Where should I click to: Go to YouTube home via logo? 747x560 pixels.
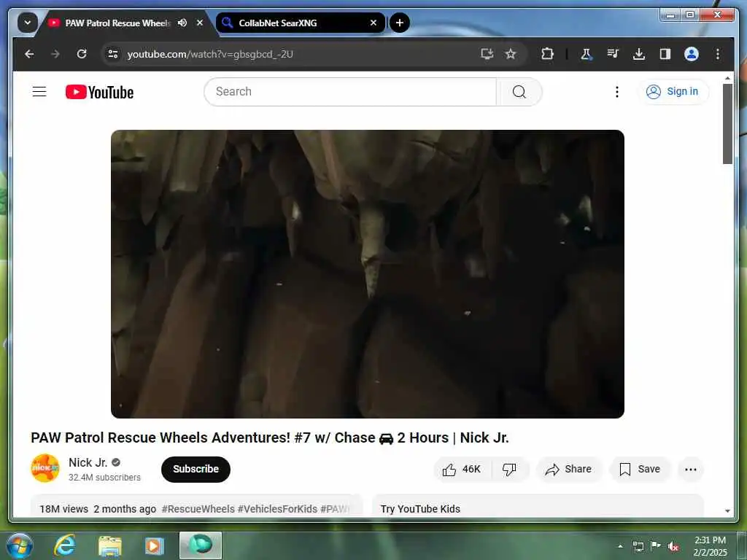pyautogui.click(x=99, y=92)
